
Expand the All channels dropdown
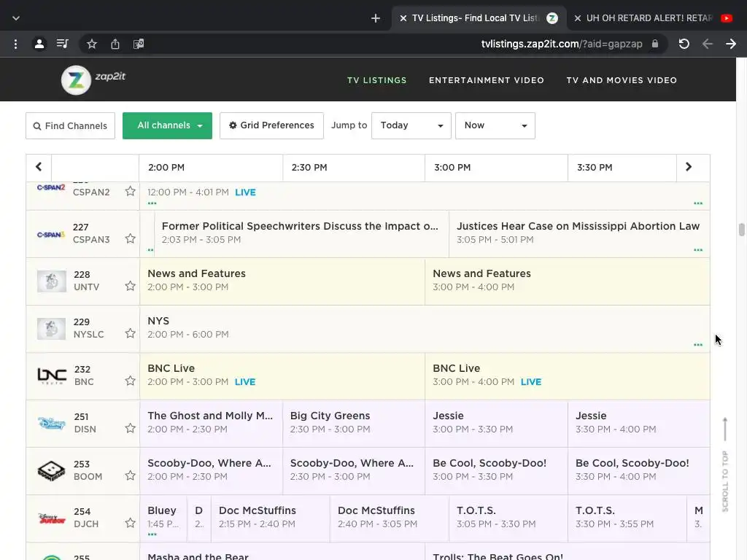point(167,125)
